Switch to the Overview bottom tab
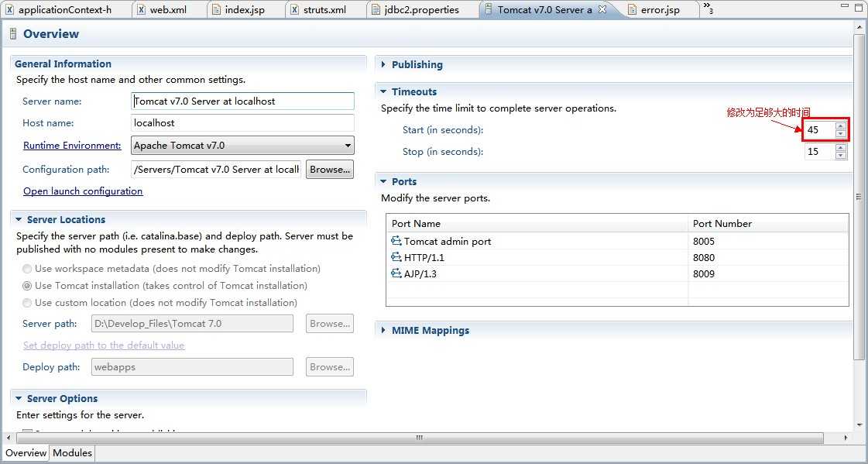This screenshot has width=868, height=464. [x=26, y=453]
